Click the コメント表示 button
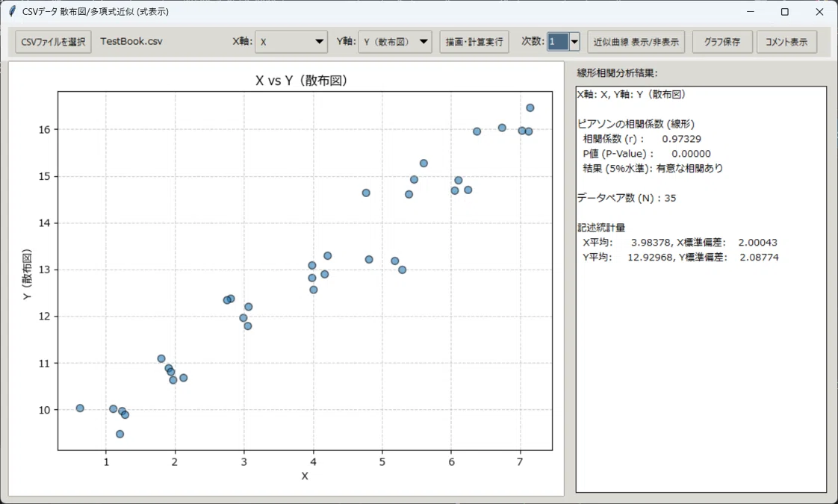 click(x=786, y=42)
